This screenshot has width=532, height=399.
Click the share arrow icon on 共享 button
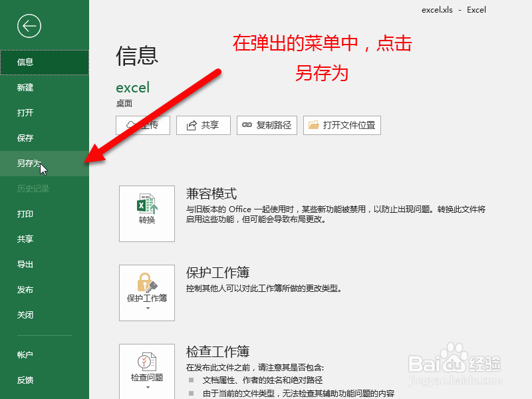pos(192,126)
